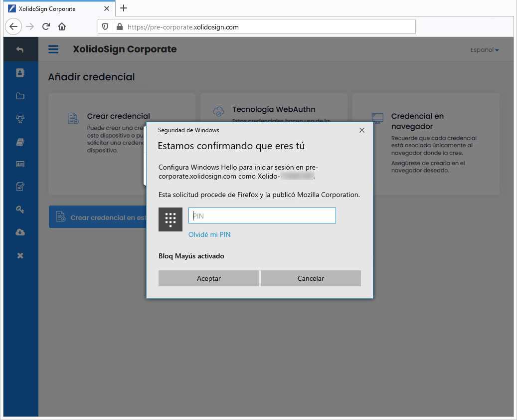Click the PIN keypad icon in the dialog
This screenshot has height=420, width=517.
coord(171,219)
